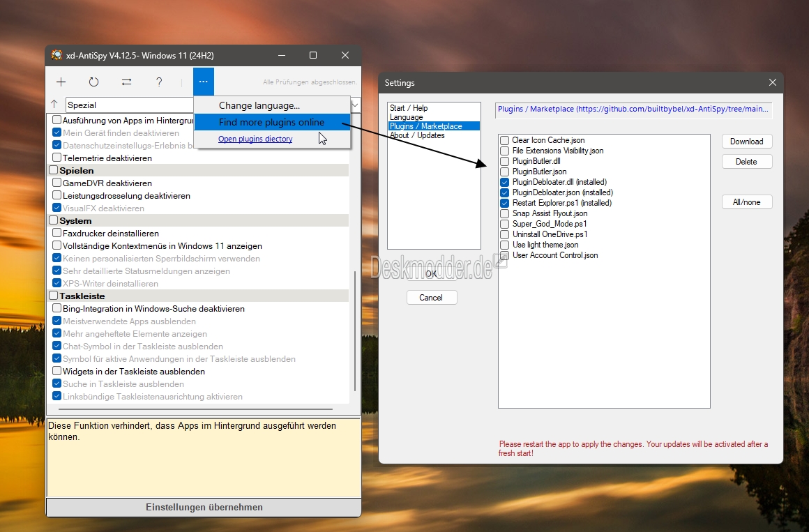Open the Spezial combo box dropdown arrow
The image size is (809, 532).
pyautogui.click(x=355, y=105)
